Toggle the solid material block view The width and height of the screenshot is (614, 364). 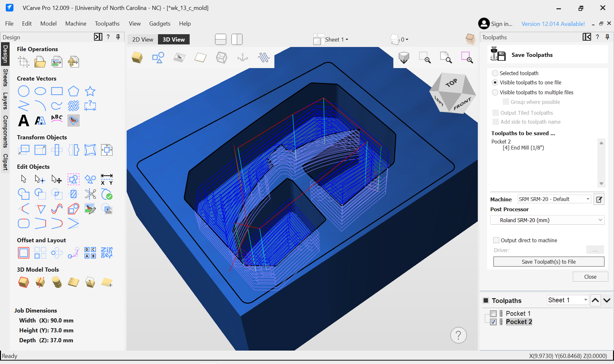click(137, 58)
